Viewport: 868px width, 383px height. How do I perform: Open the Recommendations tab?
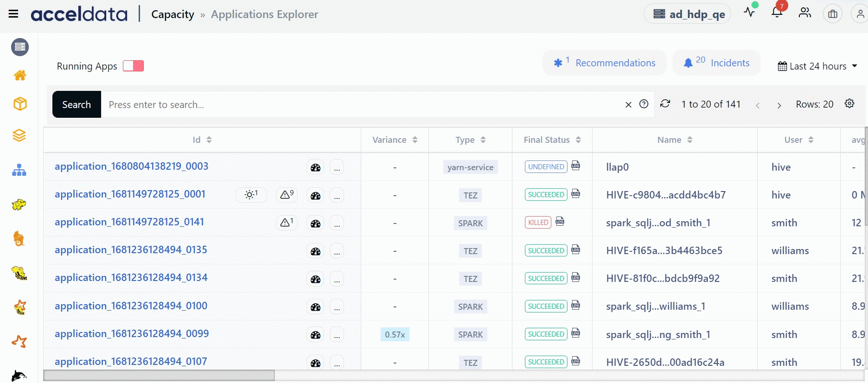[605, 63]
